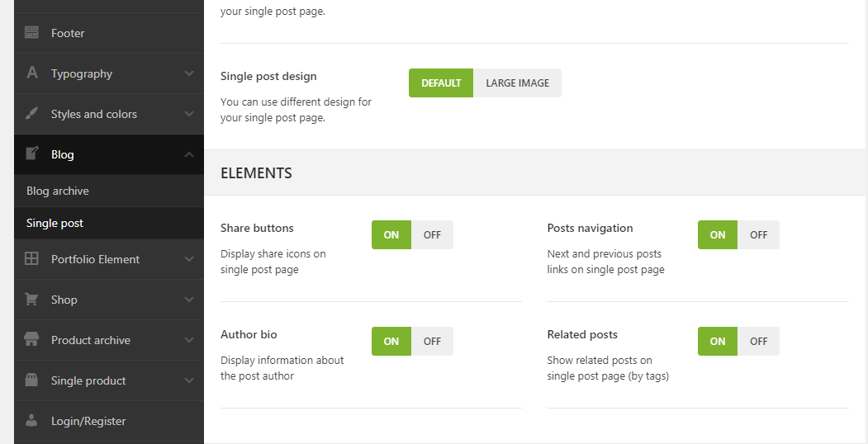Open the Single post submenu item
Image resolution: width=868 pixels, height=444 pixels.
[x=55, y=223]
